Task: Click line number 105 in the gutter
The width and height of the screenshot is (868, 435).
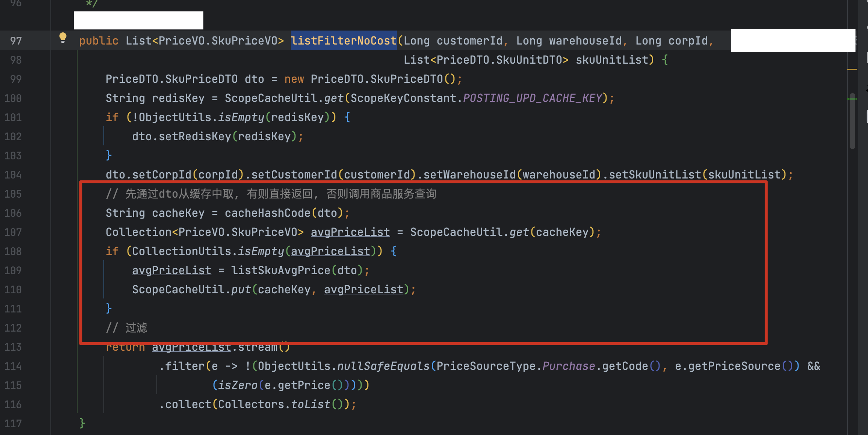Action: point(13,194)
